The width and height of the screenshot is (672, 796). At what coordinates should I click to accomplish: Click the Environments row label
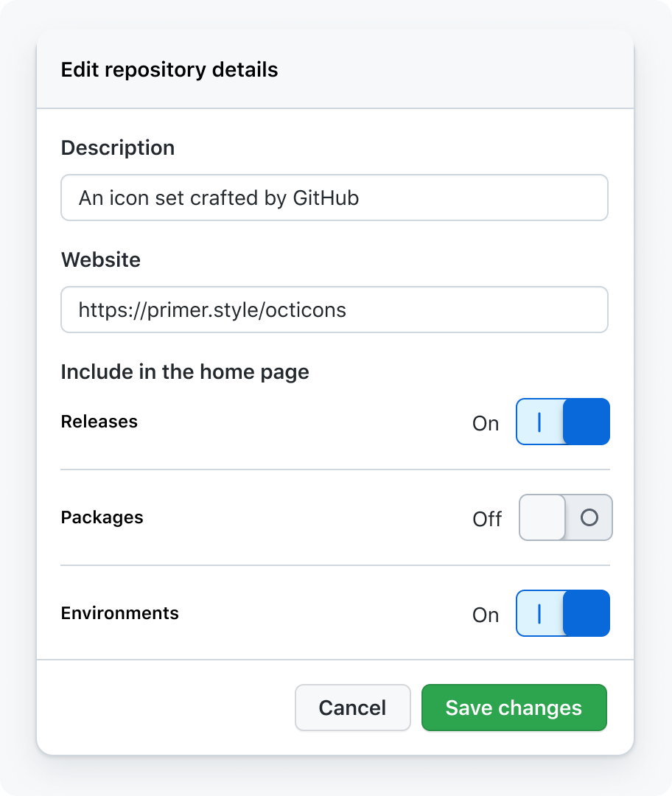120,612
